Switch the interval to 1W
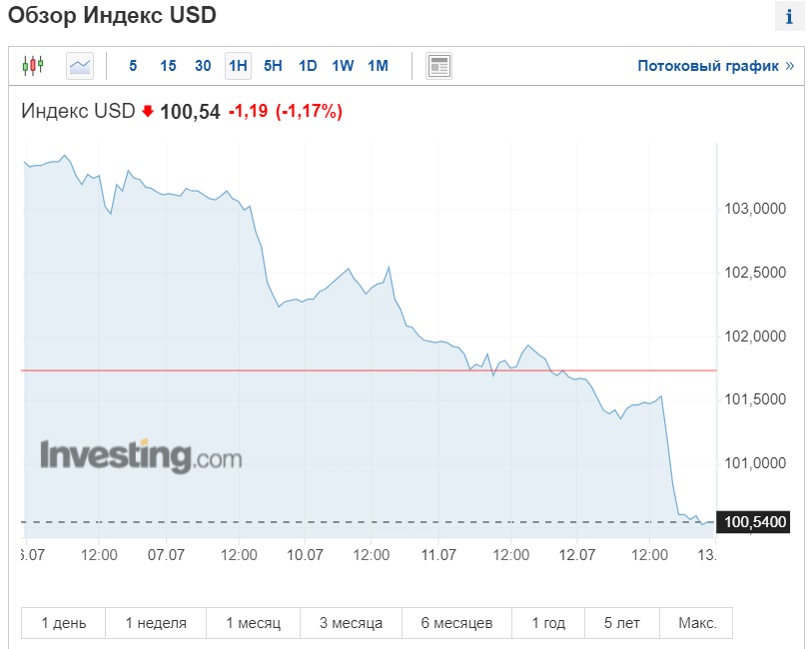The height and width of the screenshot is (649, 812). (x=343, y=66)
